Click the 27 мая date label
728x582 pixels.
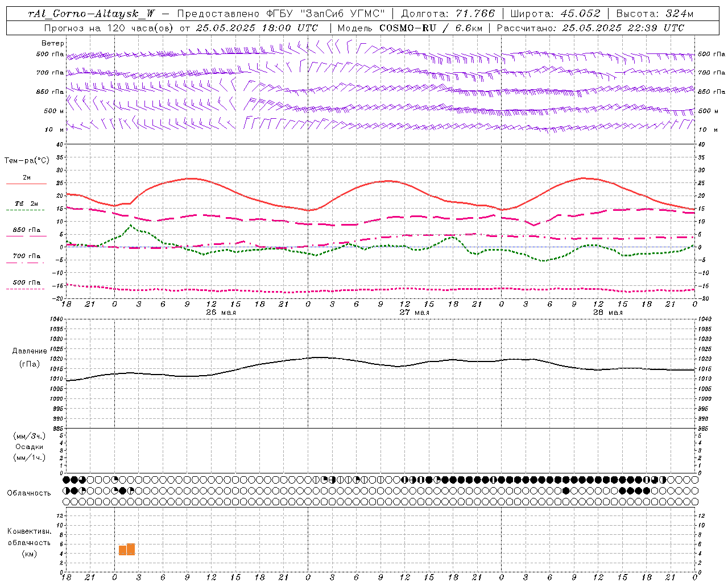coord(414,312)
